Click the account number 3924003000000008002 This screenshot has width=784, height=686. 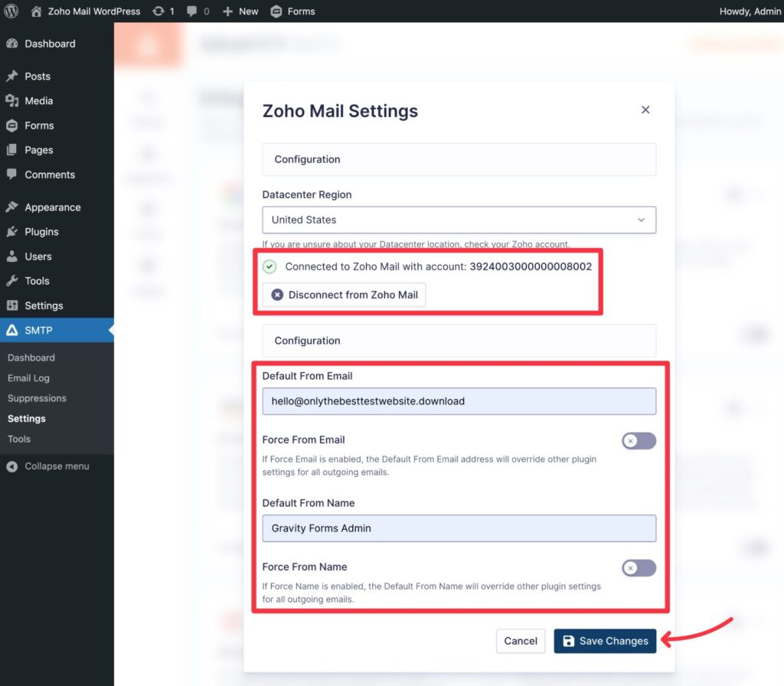click(x=531, y=266)
